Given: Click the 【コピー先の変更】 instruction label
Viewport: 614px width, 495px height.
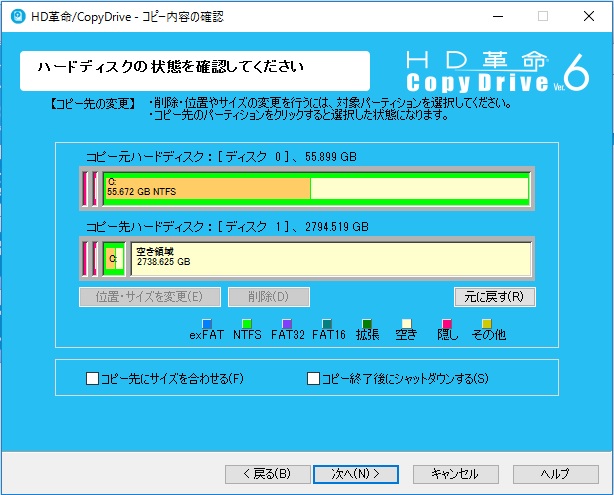Looking at the screenshot, I should 93,104.
